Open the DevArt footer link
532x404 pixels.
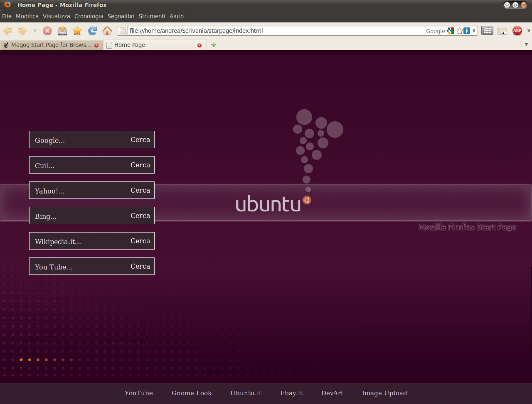332,393
